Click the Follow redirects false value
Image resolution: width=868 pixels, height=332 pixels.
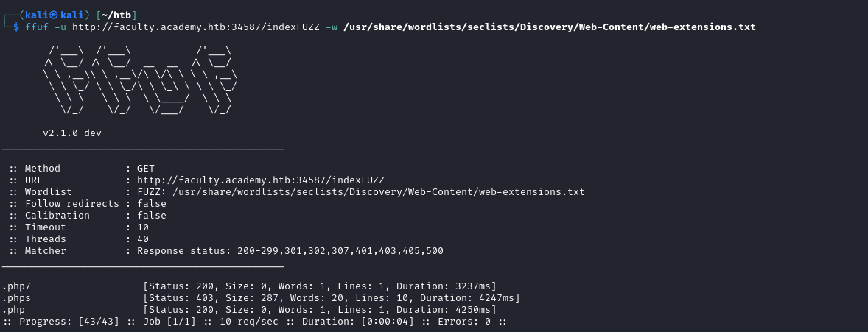pos(152,204)
